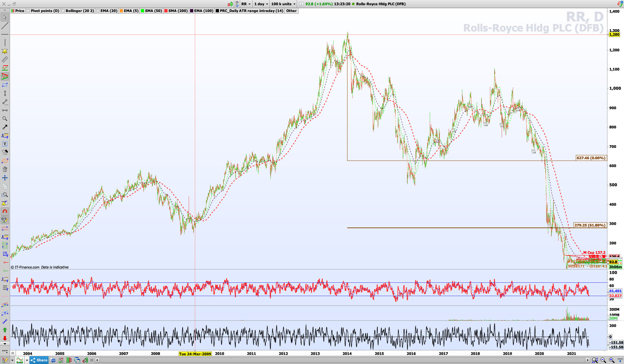Click the 627.46 (0.00%) Fibonacci label
The height and width of the screenshot is (364, 624).
coord(591,158)
